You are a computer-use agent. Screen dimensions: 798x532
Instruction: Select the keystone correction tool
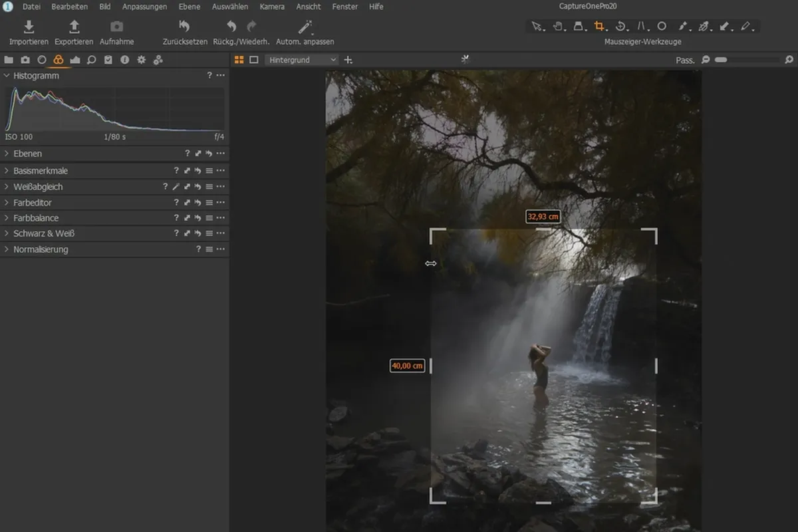point(642,27)
